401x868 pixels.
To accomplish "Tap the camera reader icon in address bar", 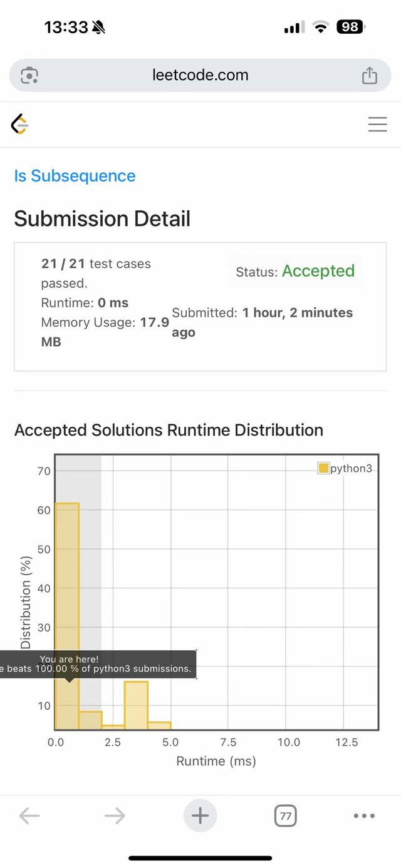I will pyautogui.click(x=29, y=76).
